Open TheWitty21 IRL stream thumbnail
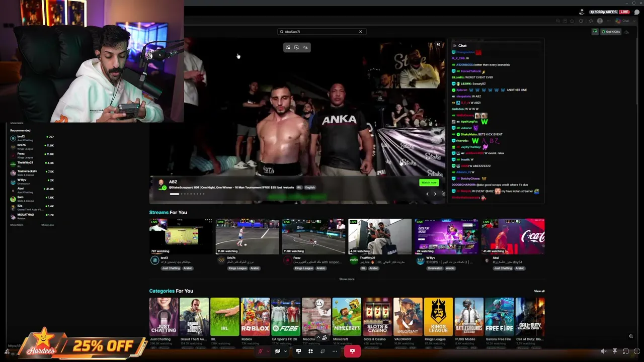Screen dimensions: 644x362 (x=380, y=236)
